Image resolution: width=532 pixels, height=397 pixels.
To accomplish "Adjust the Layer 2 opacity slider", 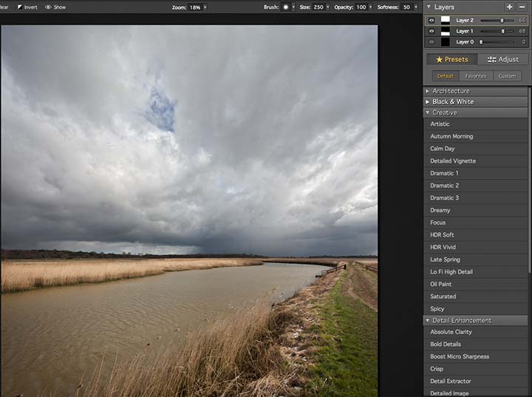I will pyautogui.click(x=497, y=21).
